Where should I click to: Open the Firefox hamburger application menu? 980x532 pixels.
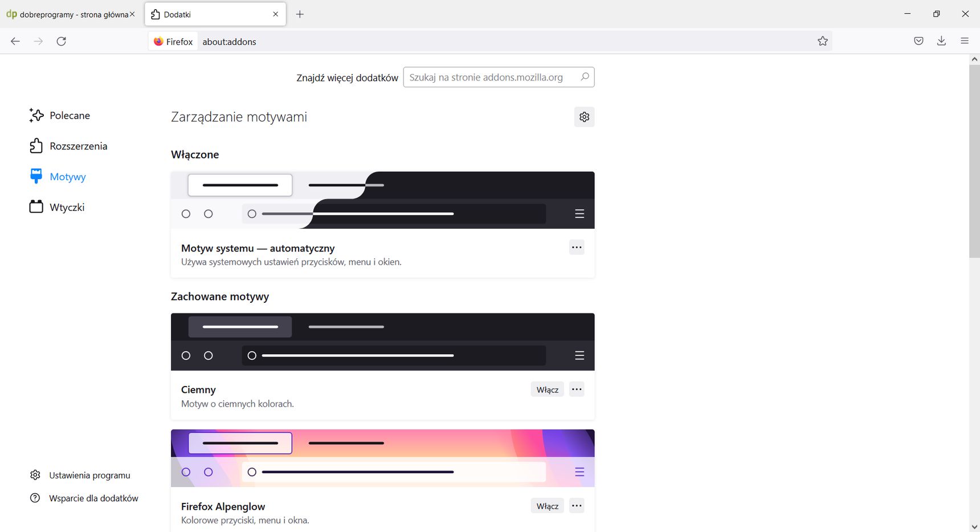click(965, 41)
